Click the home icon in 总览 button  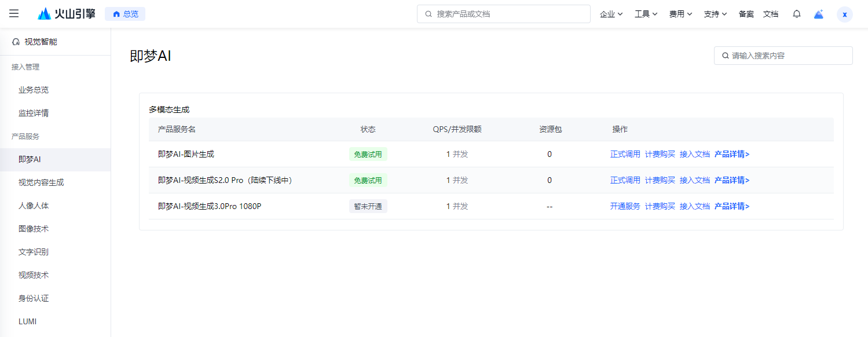click(116, 14)
